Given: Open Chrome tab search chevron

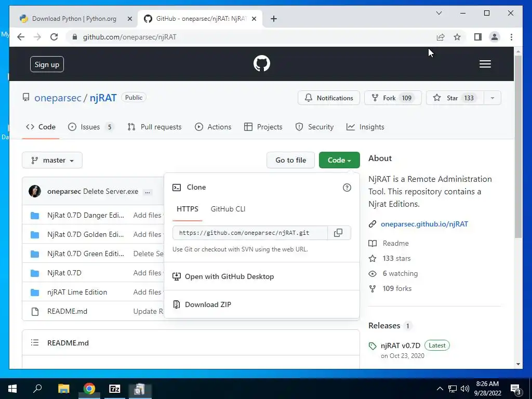Looking at the screenshot, I should 438,13.
